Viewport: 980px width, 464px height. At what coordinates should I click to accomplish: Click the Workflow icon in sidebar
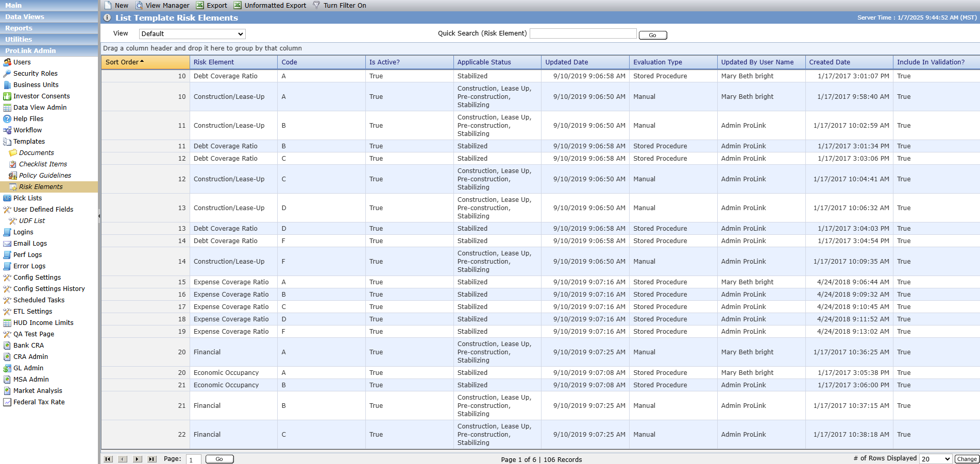pos(7,130)
